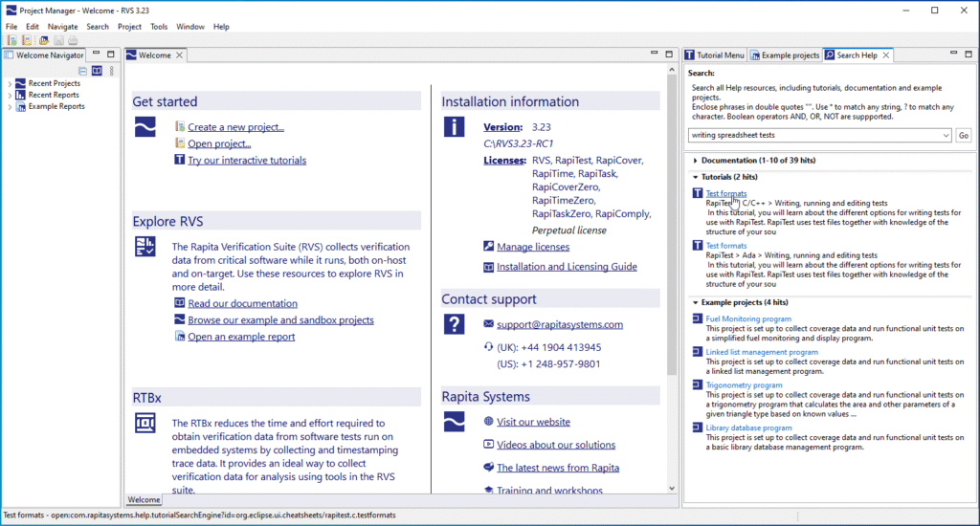Open the Search menu
Screen dimensions: 980x526
[x=98, y=27]
